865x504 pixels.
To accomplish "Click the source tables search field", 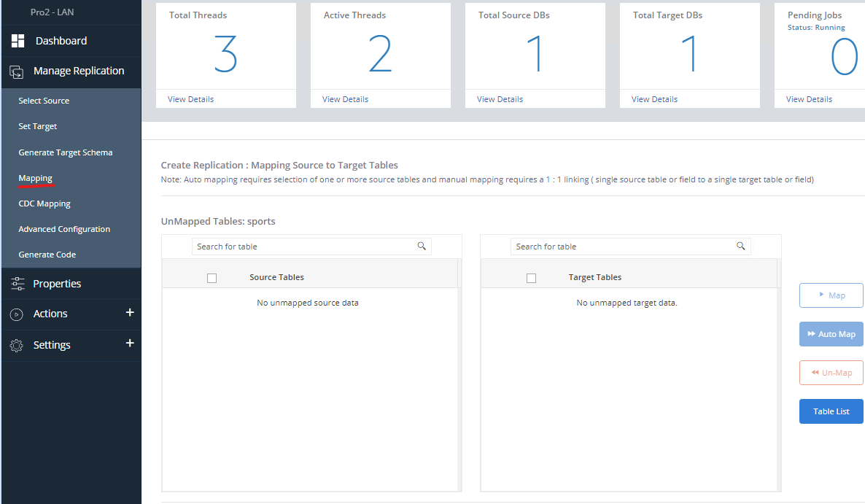I will tap(311, 247).
